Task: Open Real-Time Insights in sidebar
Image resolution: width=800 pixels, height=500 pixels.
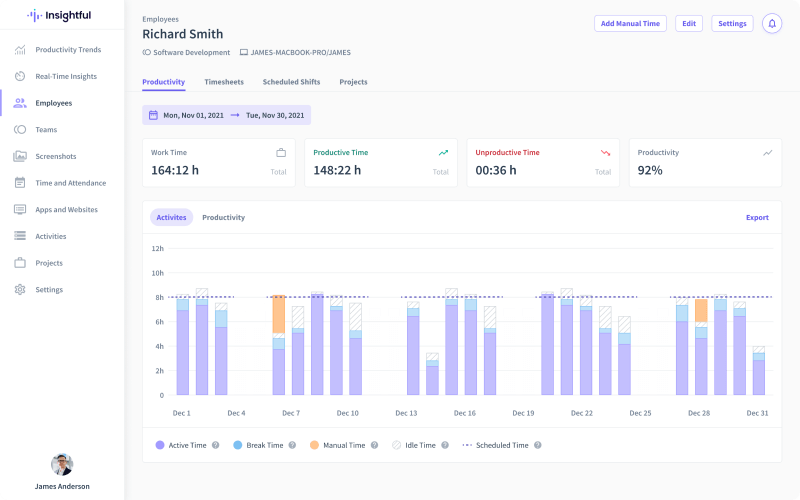Action: (x=65, y=76)
